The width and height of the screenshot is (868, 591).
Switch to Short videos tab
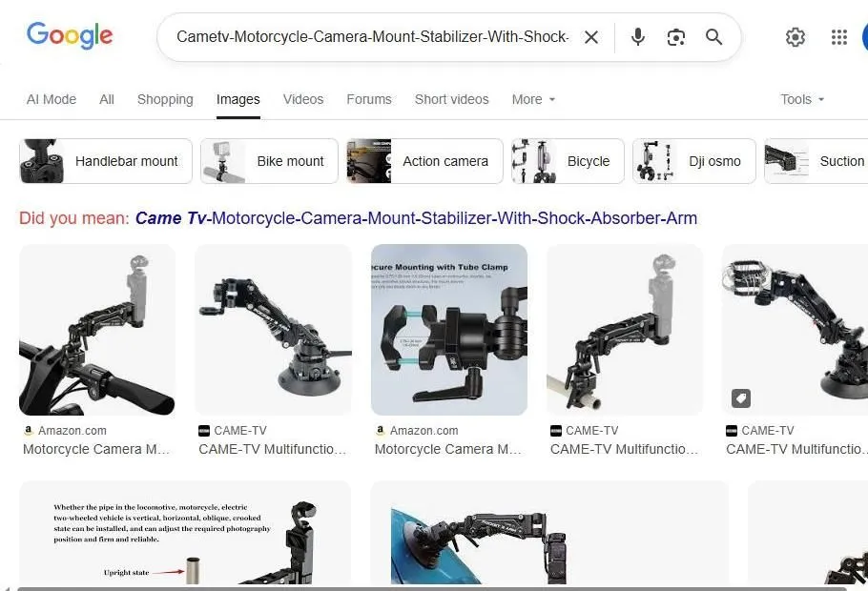(452, 99)
